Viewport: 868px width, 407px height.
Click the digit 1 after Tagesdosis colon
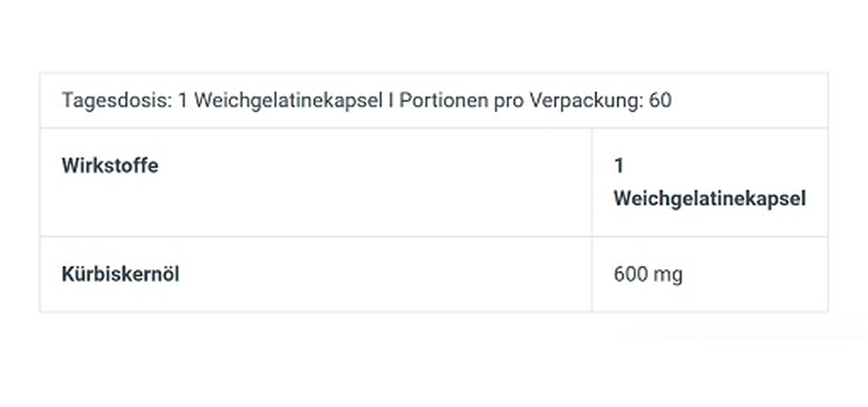point(183,101)
